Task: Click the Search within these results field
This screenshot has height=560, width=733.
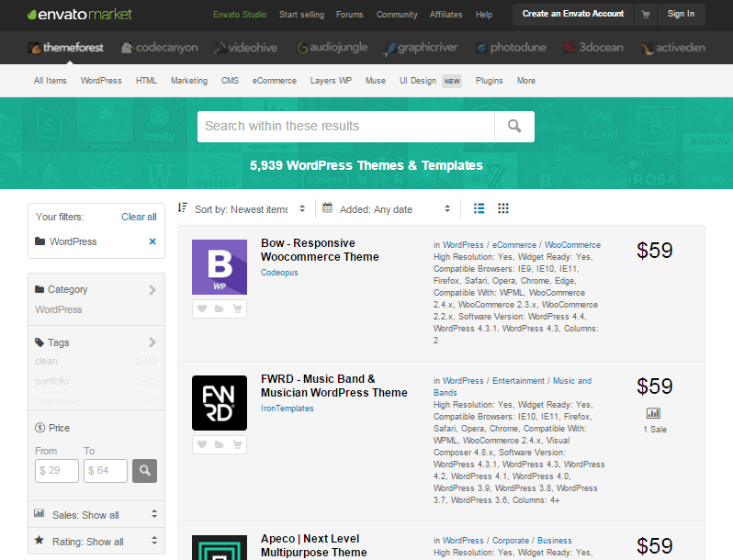Action: [345, 127]
